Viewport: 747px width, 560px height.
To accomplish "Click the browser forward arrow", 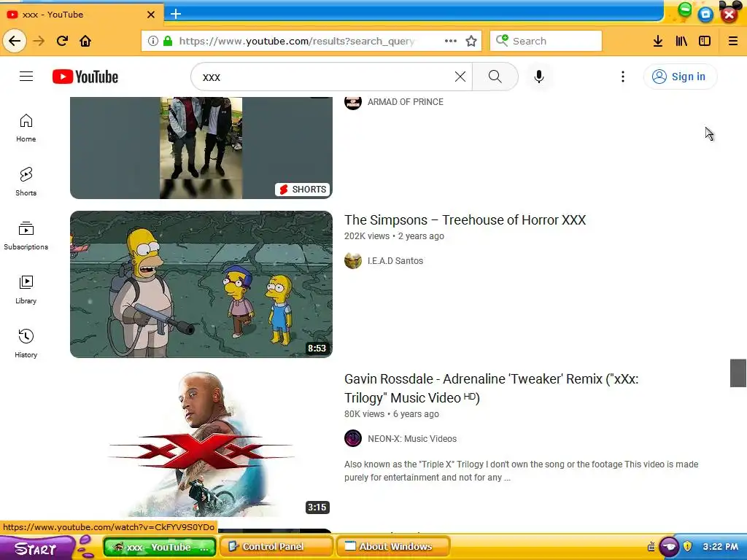I will pos(39,41).
